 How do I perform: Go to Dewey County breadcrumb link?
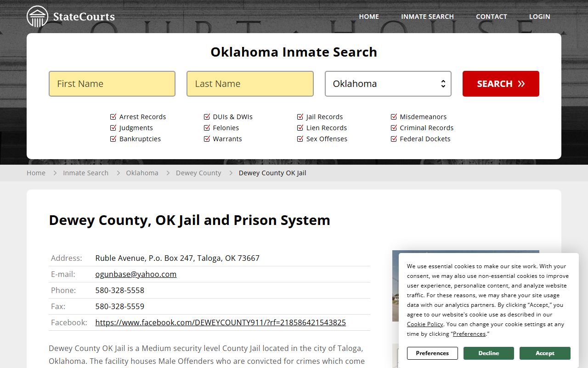pos(198,173)
